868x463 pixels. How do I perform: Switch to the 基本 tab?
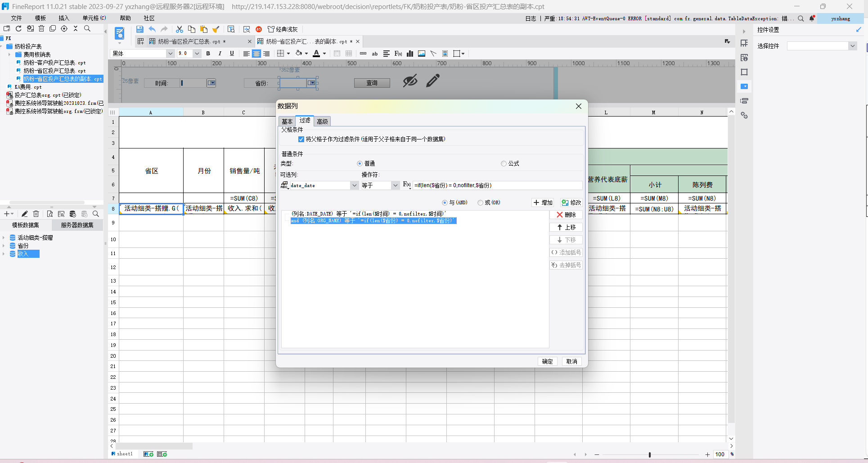(287, 121)
